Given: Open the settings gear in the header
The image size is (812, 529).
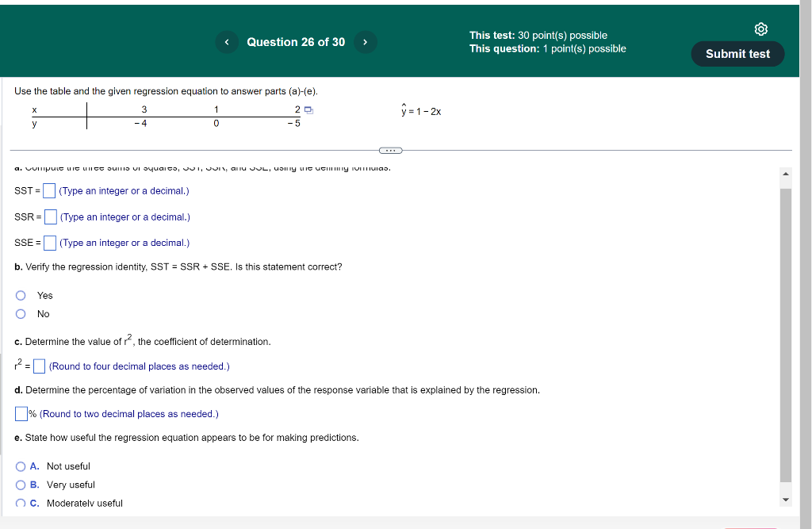Looking at the screenshot, I should click(x=760, y=29).
